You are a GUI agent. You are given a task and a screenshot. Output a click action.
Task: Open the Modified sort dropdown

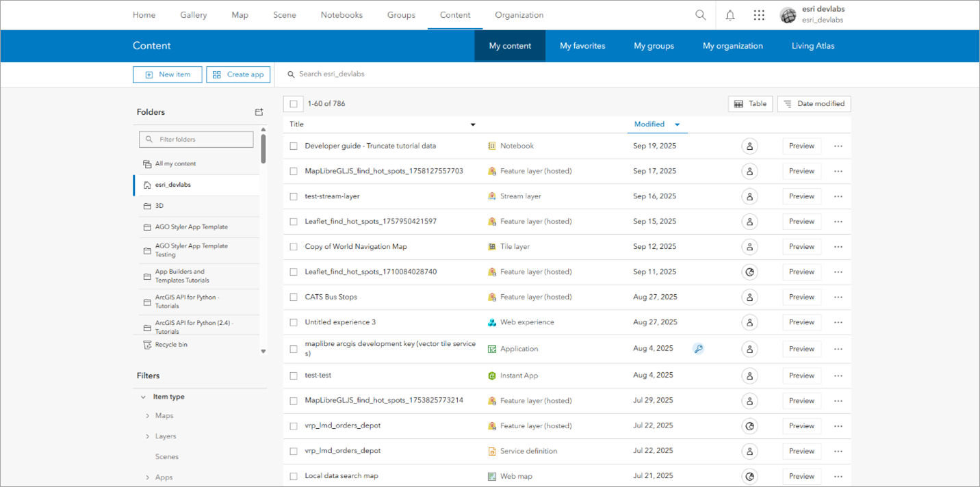point(677,124)
